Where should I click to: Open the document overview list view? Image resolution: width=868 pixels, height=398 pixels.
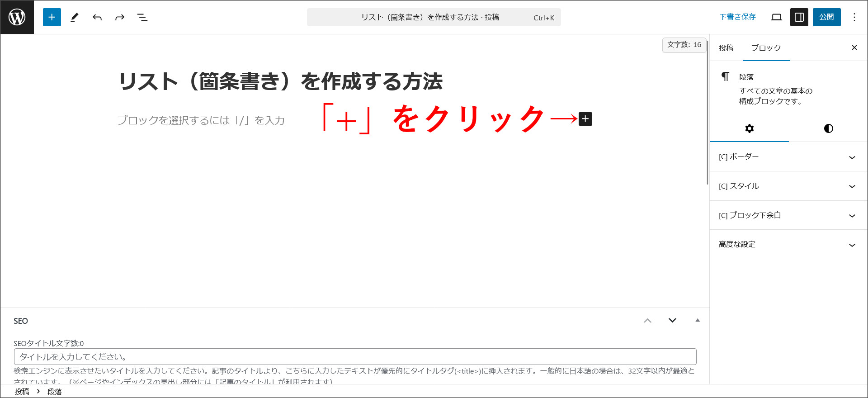142,17
